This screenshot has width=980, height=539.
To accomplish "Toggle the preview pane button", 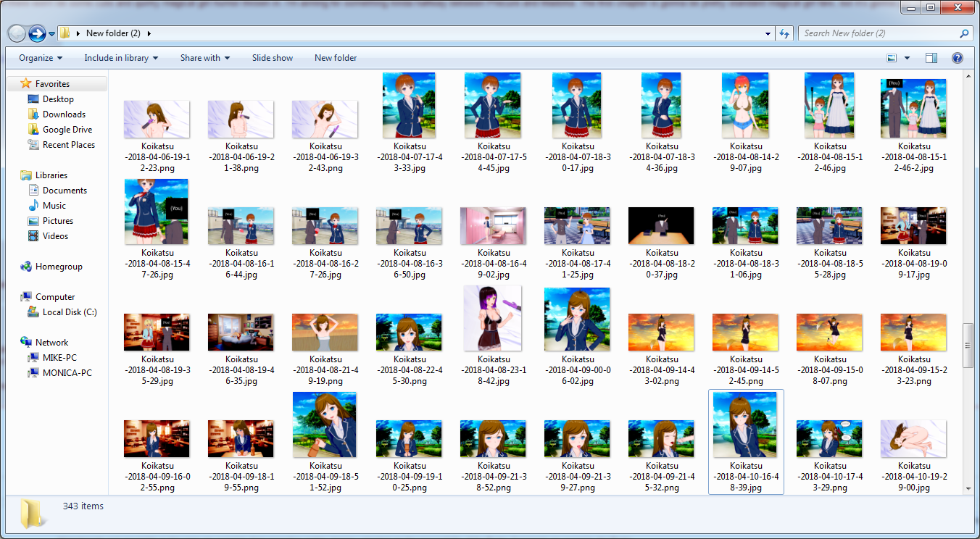I will click(931, 58).
